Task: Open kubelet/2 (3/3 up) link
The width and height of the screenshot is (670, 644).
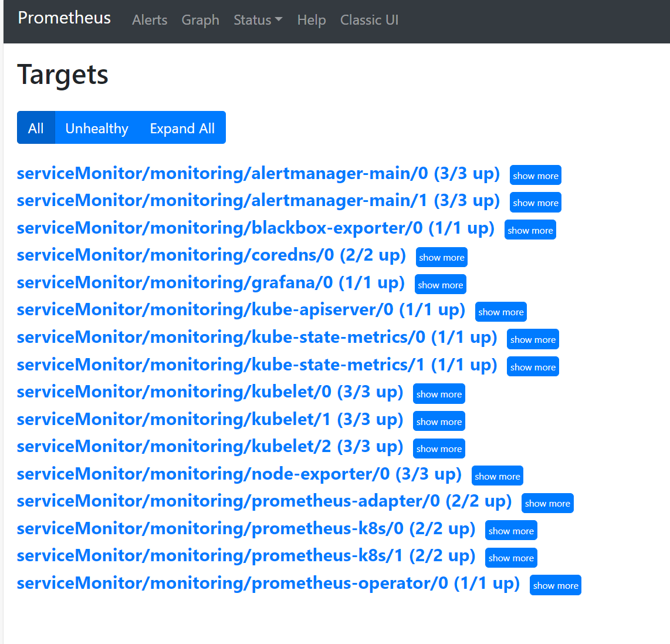Action: pyautogui.click(x=210, y=447)
